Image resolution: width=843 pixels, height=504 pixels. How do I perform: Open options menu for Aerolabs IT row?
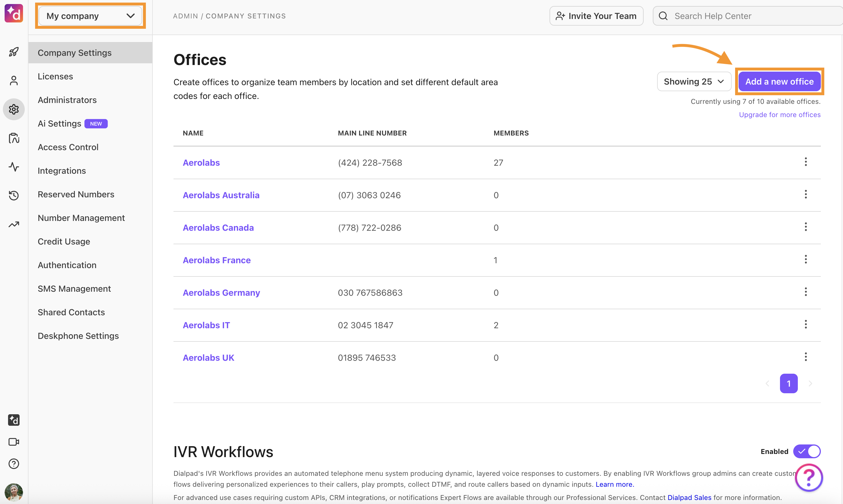tap(806, 325)
